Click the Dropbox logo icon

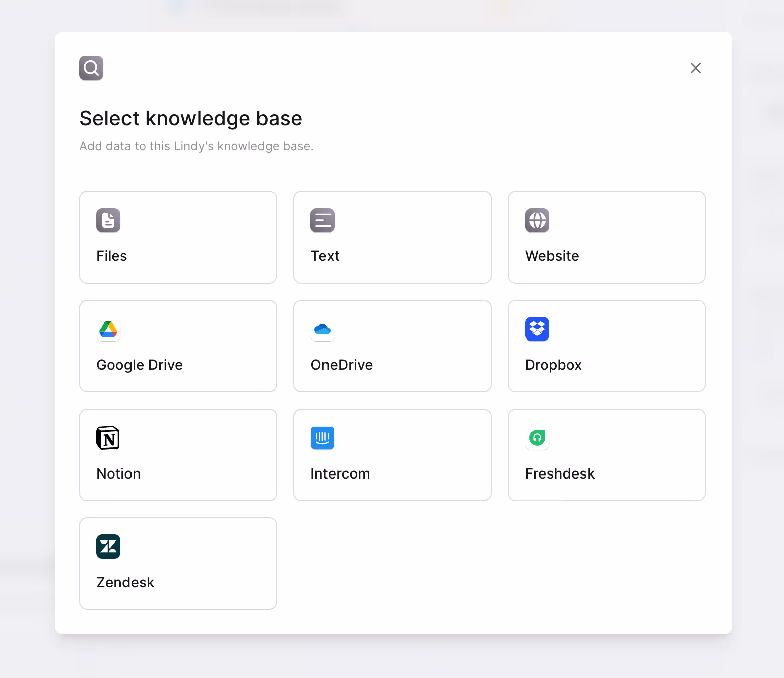click(x=537, y=329)
